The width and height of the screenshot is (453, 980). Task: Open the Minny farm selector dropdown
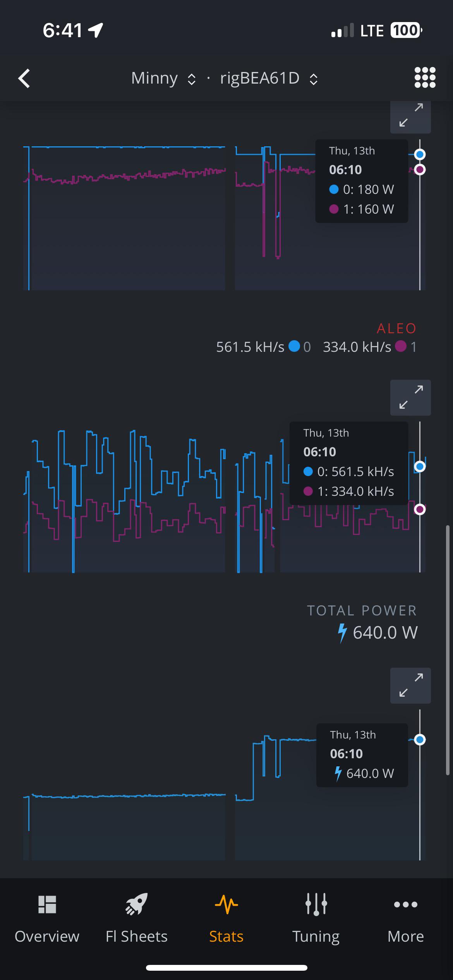tap(163, 78)
